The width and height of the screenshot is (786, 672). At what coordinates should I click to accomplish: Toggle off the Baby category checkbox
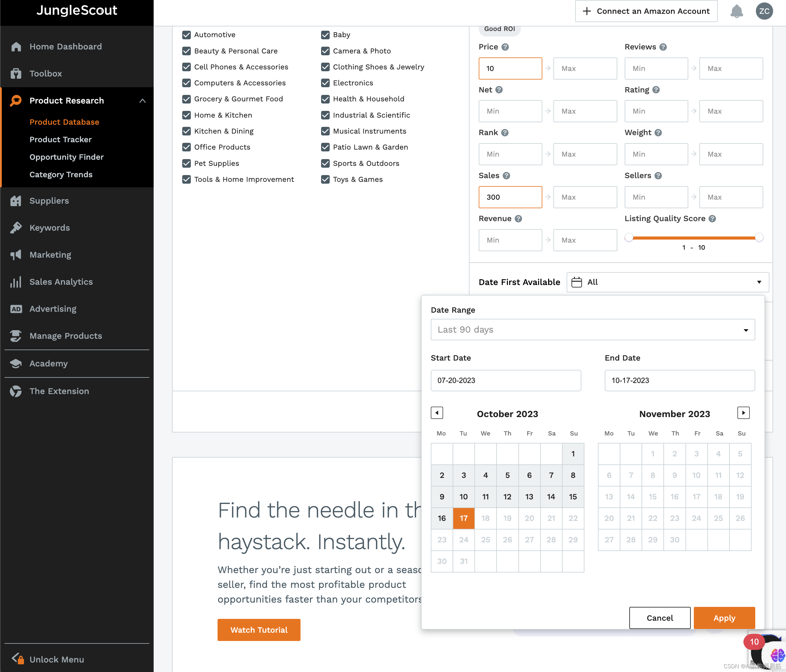[x=325, y=35]
